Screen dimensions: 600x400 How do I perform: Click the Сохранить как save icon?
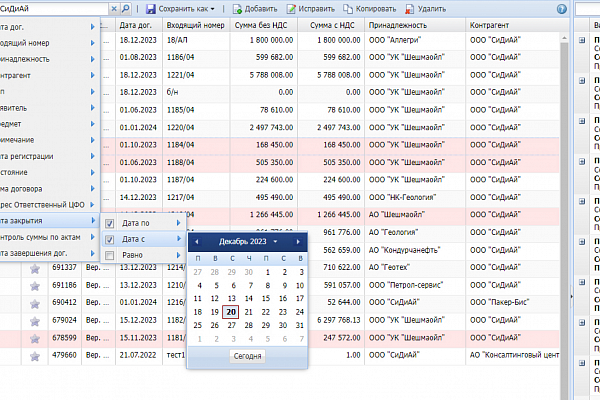(151, 9)
